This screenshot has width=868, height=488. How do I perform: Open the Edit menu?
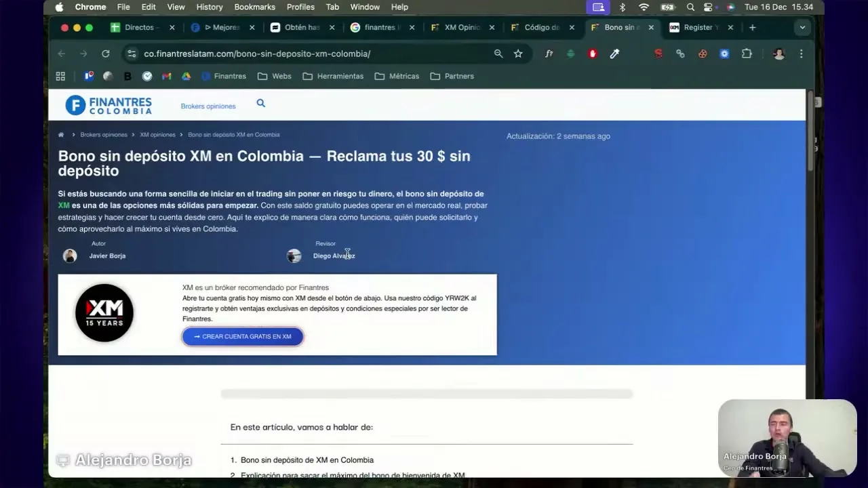coord(149,7)
